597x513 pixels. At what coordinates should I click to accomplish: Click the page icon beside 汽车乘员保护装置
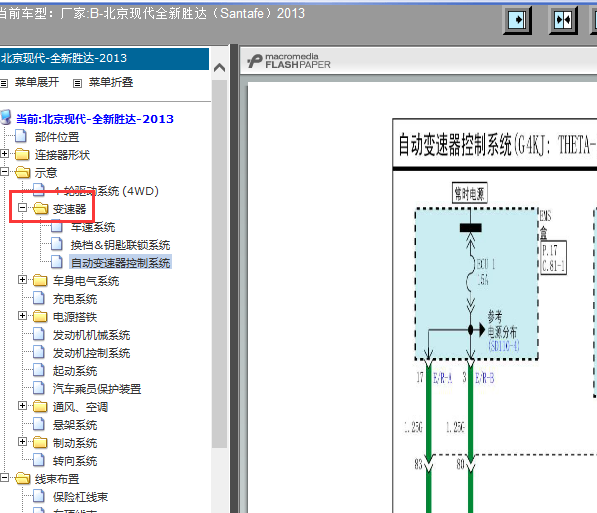point(39,388)
